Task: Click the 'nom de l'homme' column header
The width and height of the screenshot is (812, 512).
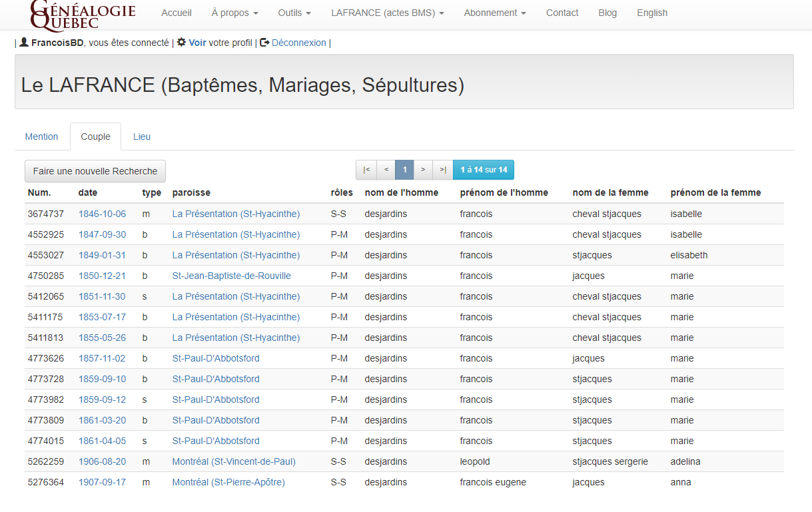Action: tap(402, 192)
